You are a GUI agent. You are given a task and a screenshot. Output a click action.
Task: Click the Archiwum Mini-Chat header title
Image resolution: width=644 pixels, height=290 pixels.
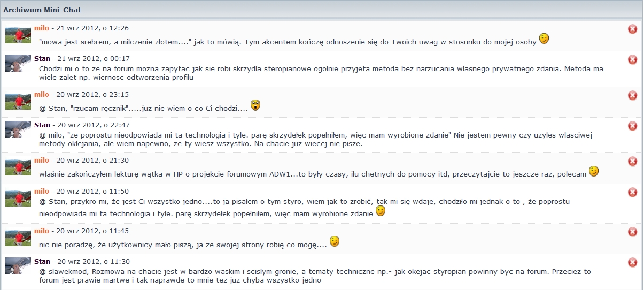click(x=42, y=10)
